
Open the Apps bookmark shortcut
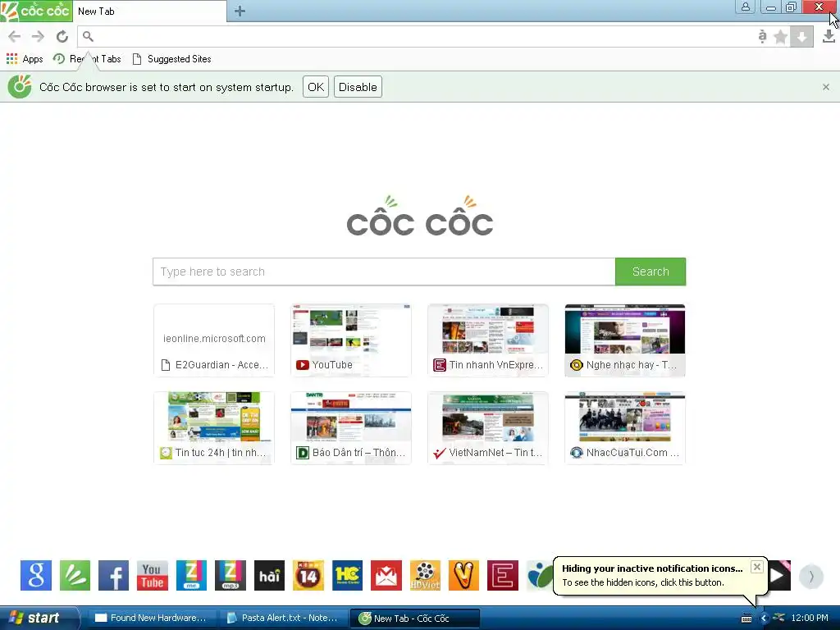(x=25, y=59)
